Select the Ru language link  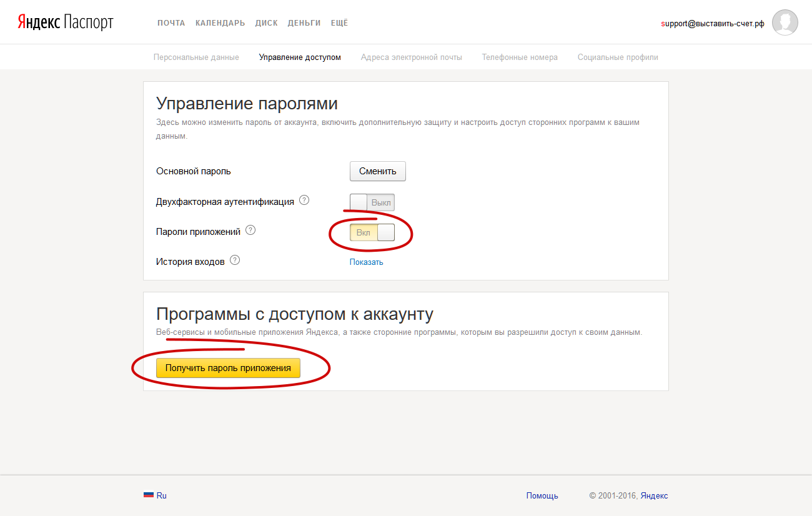pos(162,495)
